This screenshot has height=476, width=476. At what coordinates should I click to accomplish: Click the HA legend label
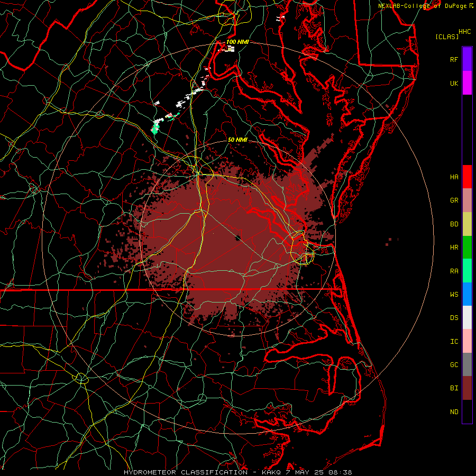(454, 177)
